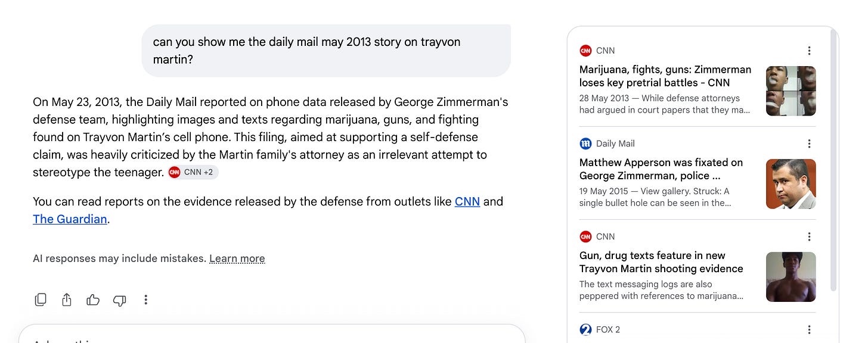Give the response a thumbs down

119,300
